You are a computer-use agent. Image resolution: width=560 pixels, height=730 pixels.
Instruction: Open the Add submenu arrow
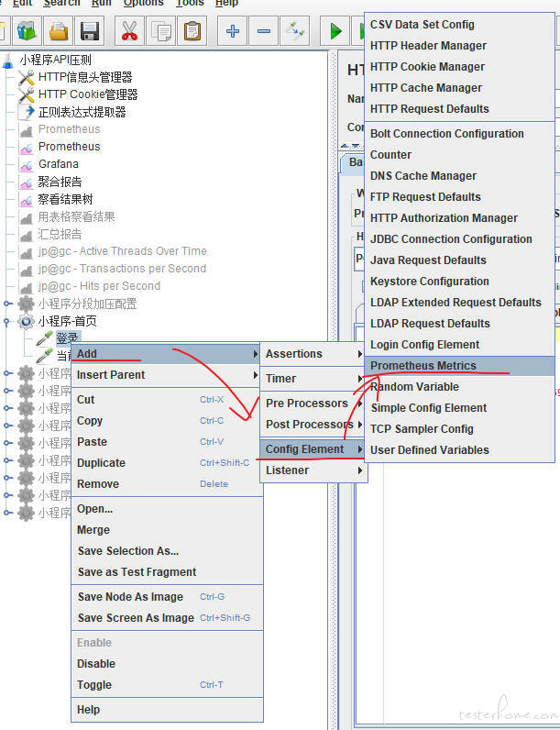[256, 354]
